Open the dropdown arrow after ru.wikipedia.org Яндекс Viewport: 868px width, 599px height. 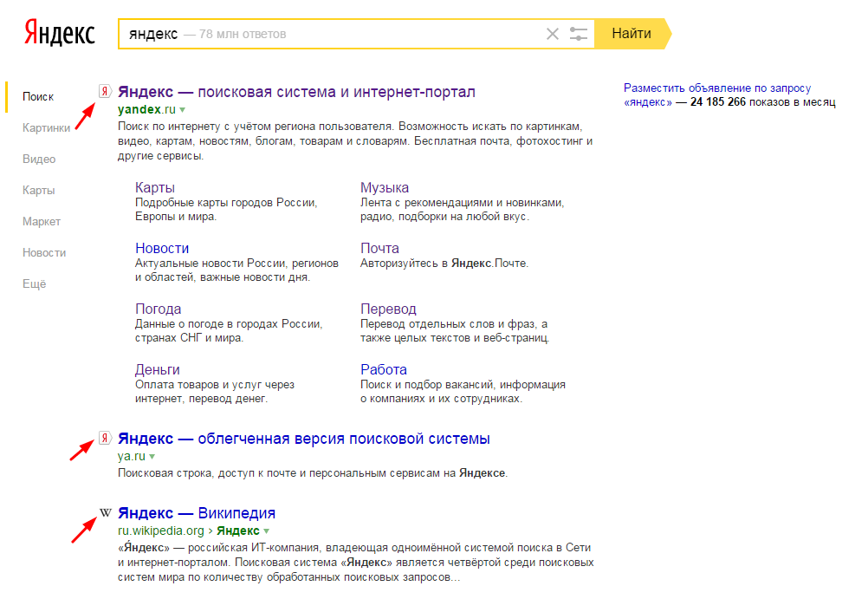pyautogui.click(x=267, y=531)
